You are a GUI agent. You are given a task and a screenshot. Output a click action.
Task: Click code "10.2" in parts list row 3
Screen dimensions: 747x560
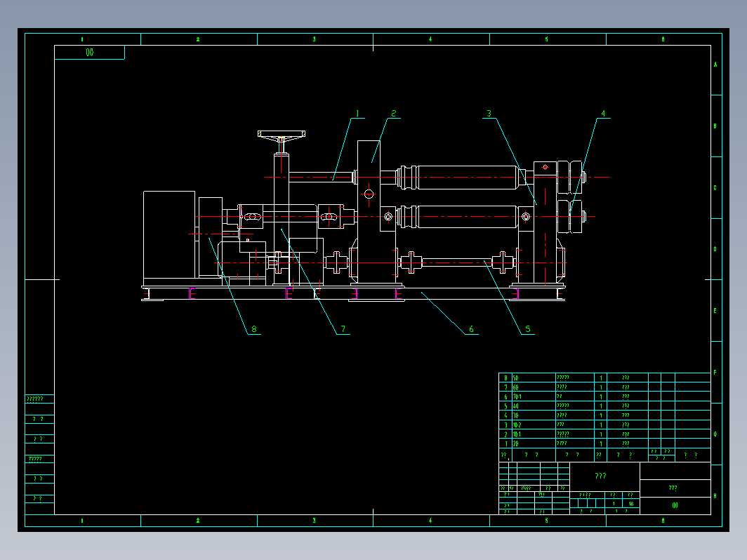[x=517, y=425]
